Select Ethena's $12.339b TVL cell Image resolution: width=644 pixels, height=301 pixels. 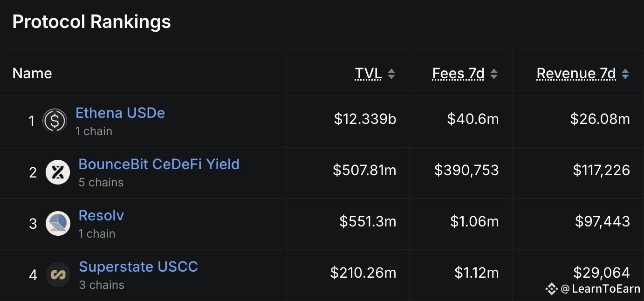click(x=365, y=119)
